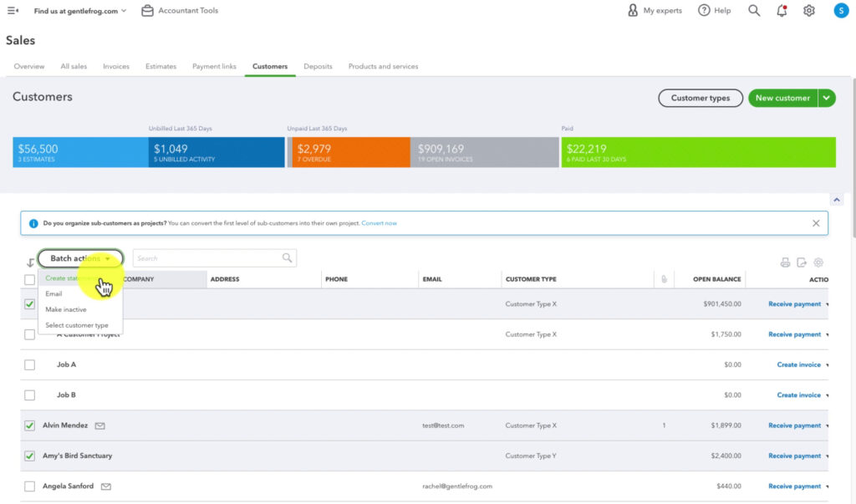Uncheck Alvin Mendez's row checkbox
856x504 pixels.
click(29, 425)
